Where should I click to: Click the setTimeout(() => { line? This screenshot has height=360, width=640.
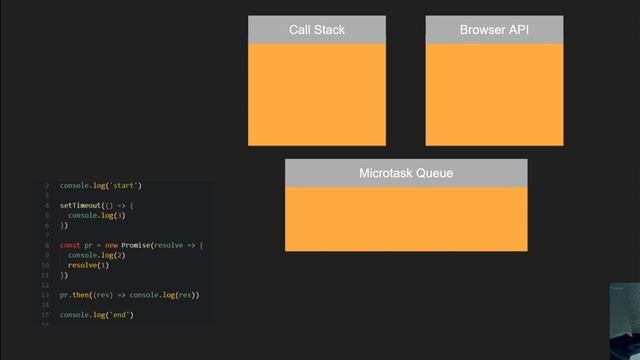[97, 205]
